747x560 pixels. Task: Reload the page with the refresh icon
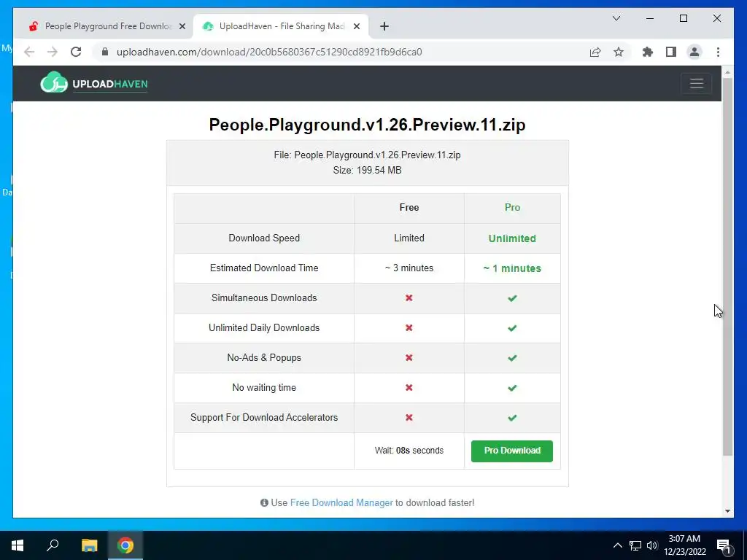tap(76, 52)
